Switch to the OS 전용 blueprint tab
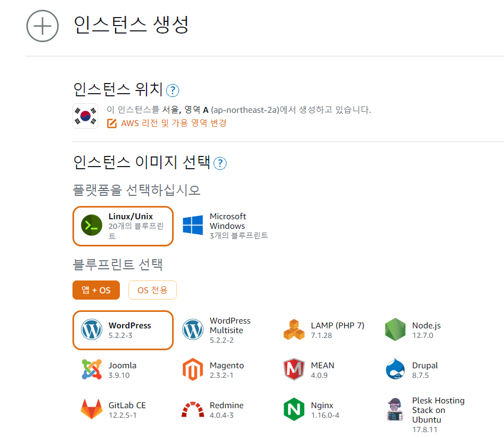The height and width of the screenshot is (438, 504). pos(152,290)
